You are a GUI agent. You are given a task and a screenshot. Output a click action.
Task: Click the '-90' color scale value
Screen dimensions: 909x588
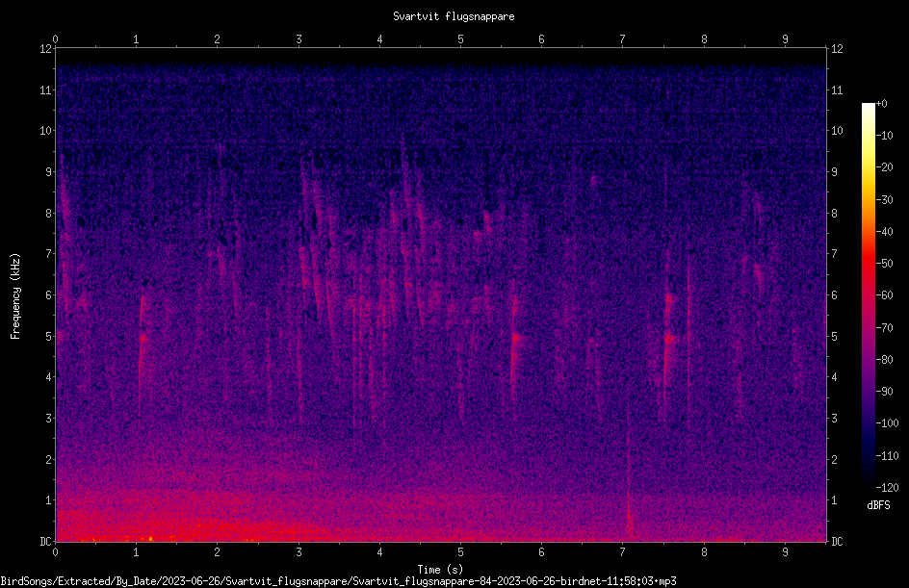885,392
